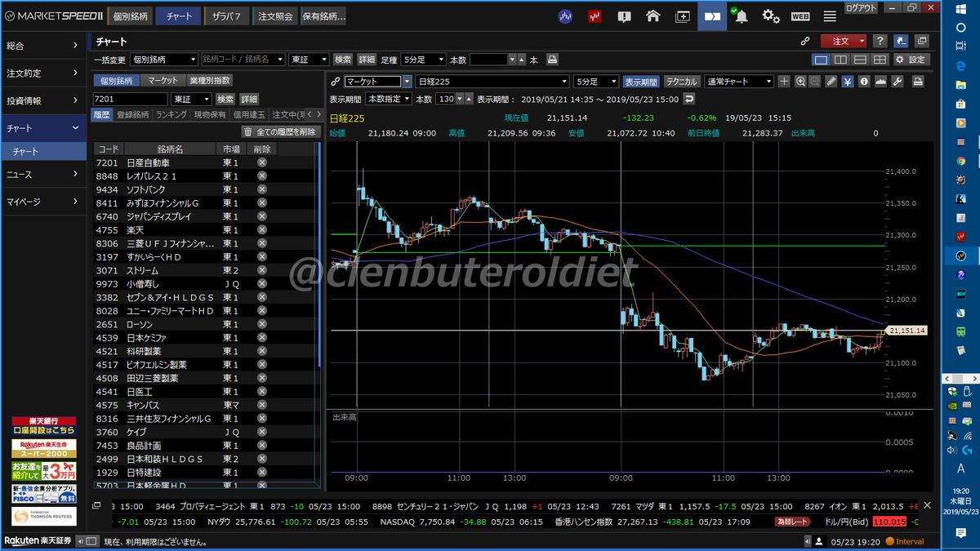Image resolution: width=980 pixels, height=551 pixels.
Task: Open the chart 5分足 interval dropdown
Action: tap(596, 82)
